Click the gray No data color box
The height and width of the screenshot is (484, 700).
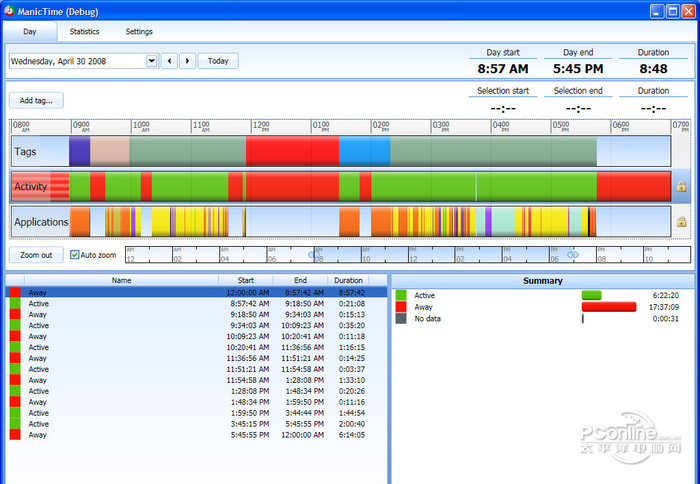coord(401,318)
